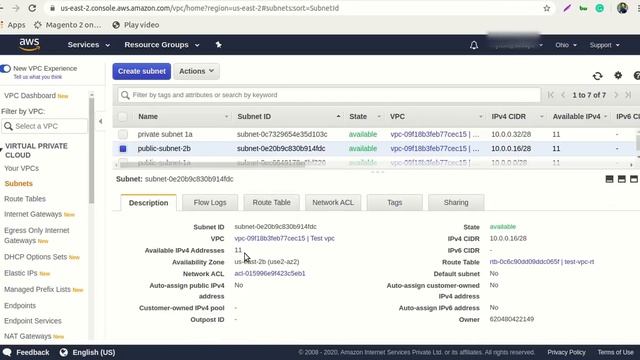Open NAT Gateways in the sidebar
Screen dimensions: 640x360
(28, 336)
